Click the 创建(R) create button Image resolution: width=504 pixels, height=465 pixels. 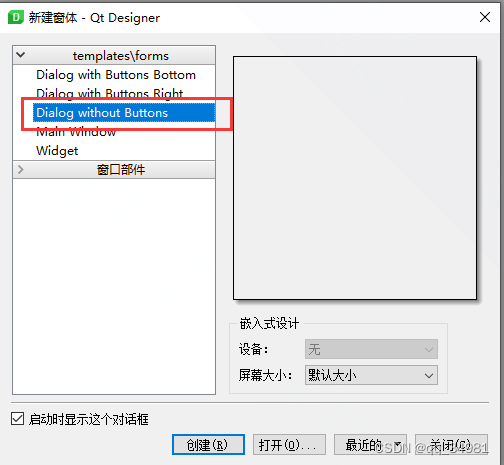(x=208, y=445)
